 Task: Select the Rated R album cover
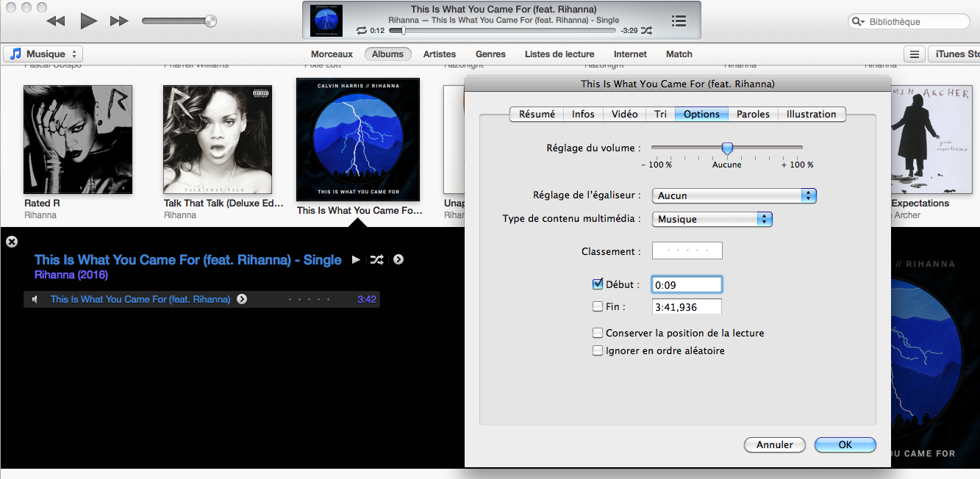coord(78,139)
